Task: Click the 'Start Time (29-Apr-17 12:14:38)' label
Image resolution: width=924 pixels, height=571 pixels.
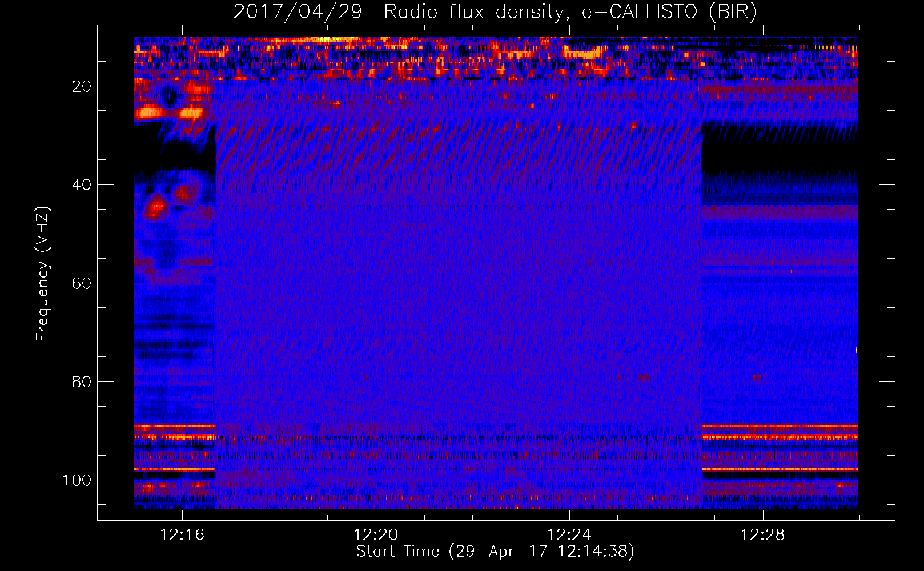Action: (x=495, y=551)
